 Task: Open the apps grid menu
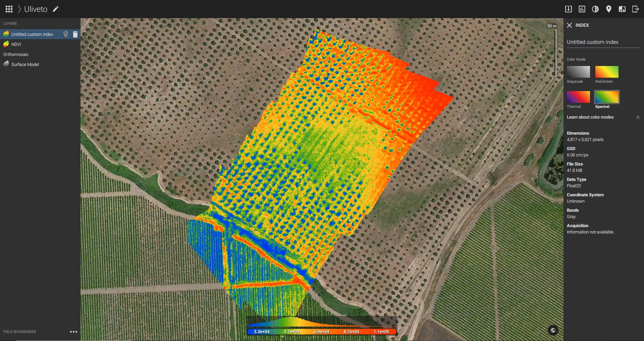9,9
